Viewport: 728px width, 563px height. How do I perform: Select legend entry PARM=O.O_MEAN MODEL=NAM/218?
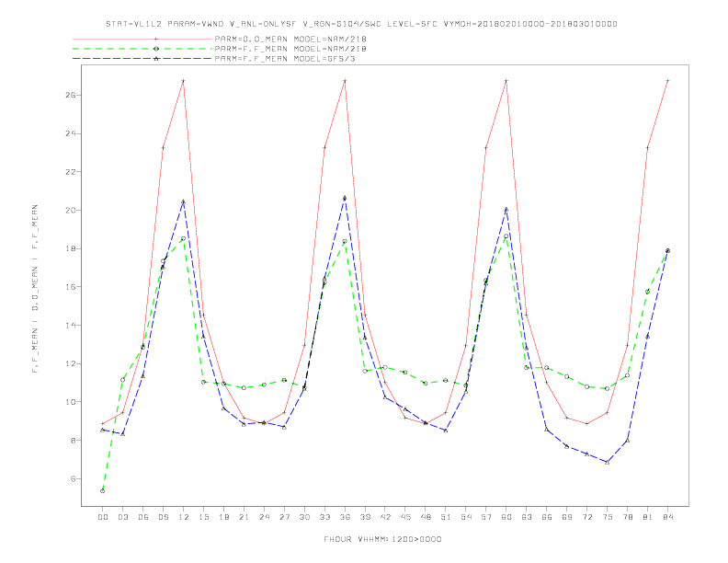290,39
